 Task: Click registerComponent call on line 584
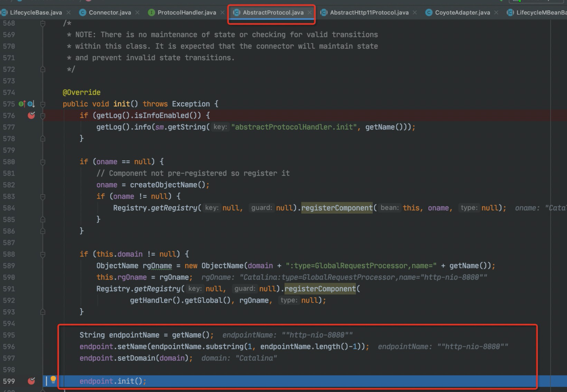click(x=337, y=208)
